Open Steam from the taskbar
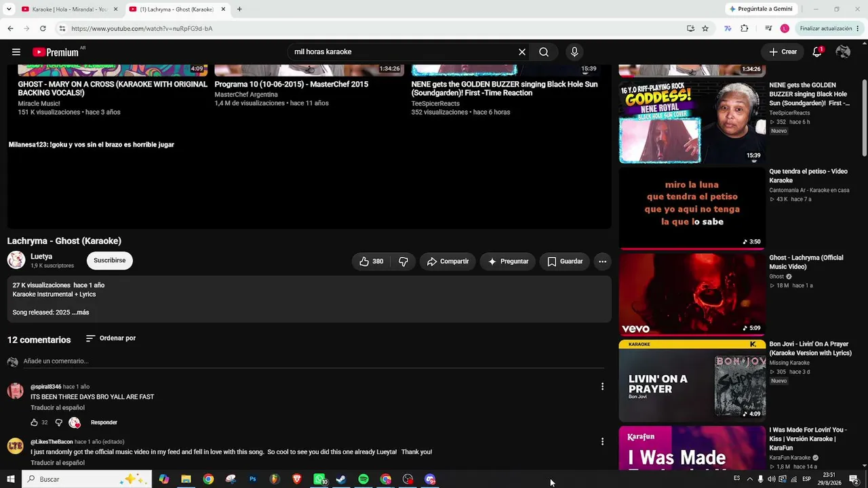 point(341,479)
